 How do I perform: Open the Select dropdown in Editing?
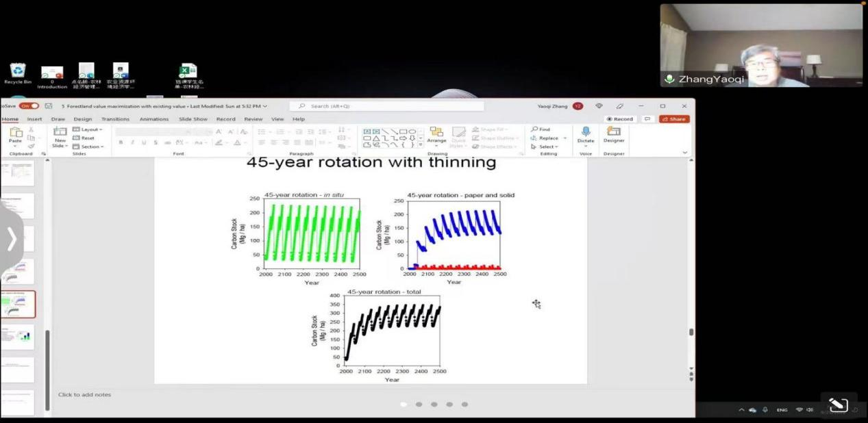point(545,146)
